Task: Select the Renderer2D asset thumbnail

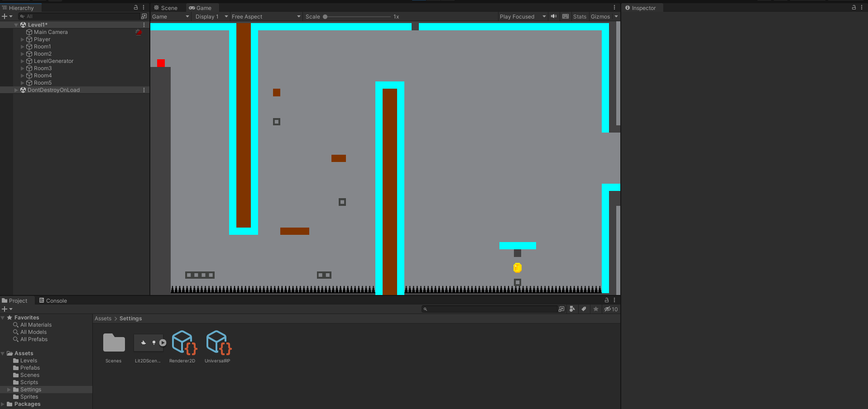Action: pyautogui.click(x=182, y=342)
